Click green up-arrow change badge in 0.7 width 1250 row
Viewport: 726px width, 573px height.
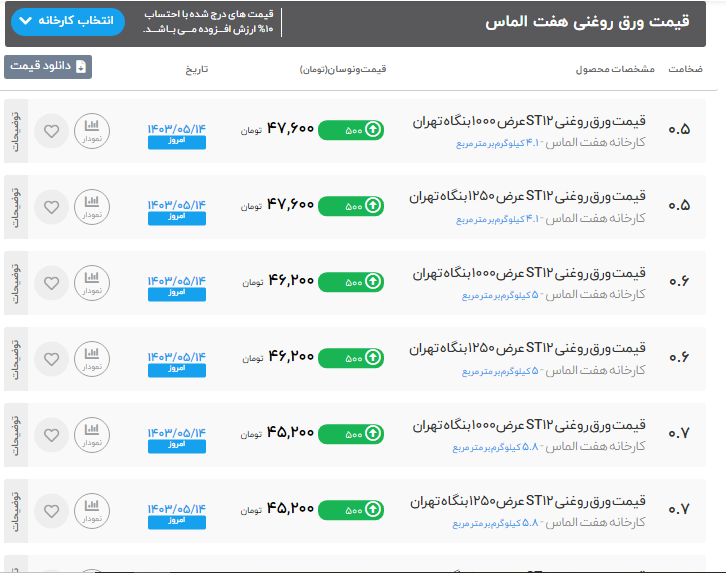click(351, 509)
